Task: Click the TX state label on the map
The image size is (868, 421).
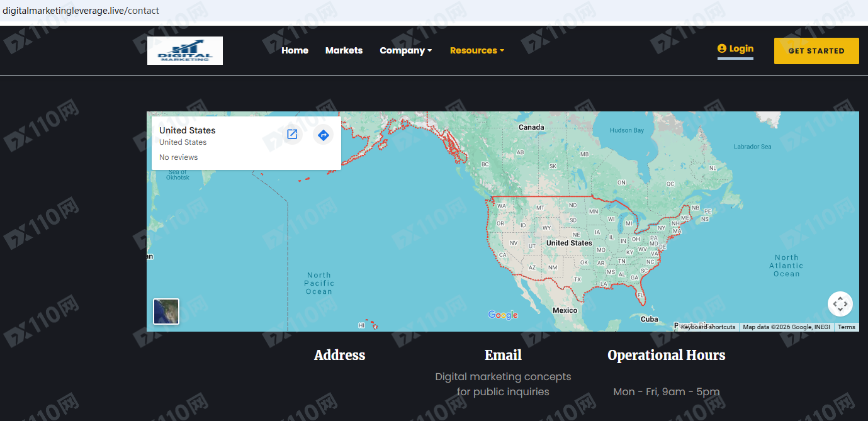Action: click(x=577, y=279)
